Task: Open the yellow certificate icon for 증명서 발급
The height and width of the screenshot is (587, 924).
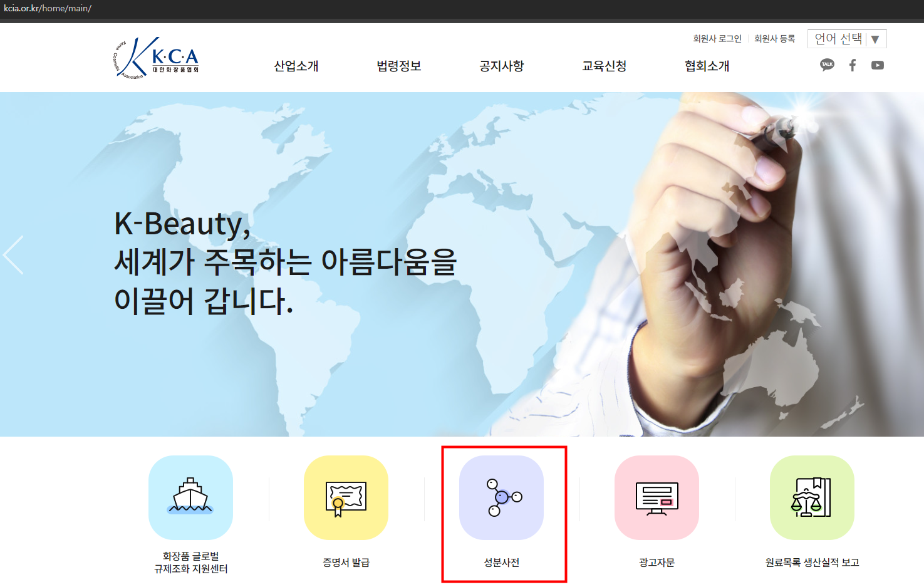Action: pyautogui.click(x=346, y=497)
